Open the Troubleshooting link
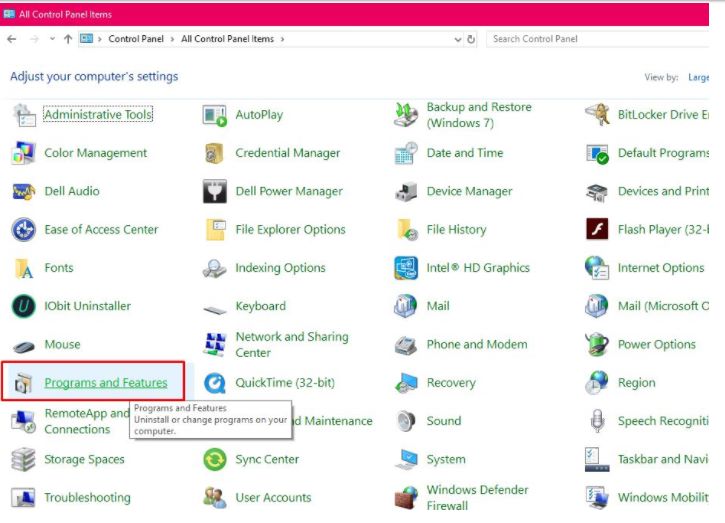Image resolution: width=725 pixels, height=523 pixels. pos(87,498)
